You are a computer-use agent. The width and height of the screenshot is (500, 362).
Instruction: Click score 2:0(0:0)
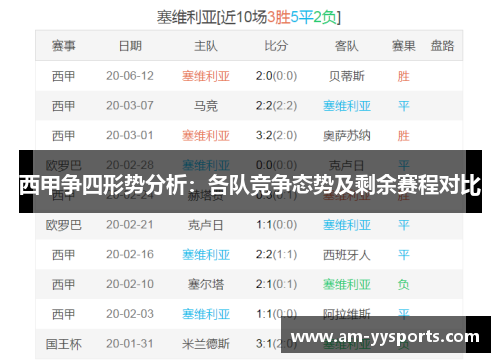point(276,76)
